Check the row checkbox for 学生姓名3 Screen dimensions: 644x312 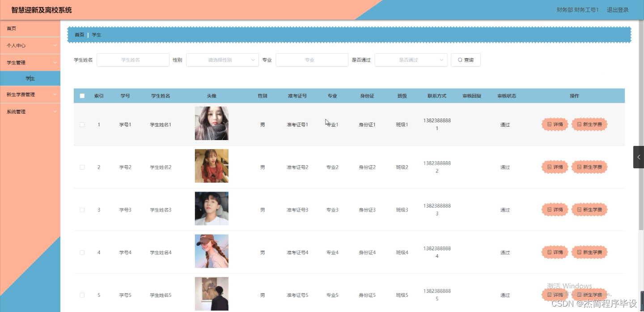pyautogui.click(x=82, y=209)
